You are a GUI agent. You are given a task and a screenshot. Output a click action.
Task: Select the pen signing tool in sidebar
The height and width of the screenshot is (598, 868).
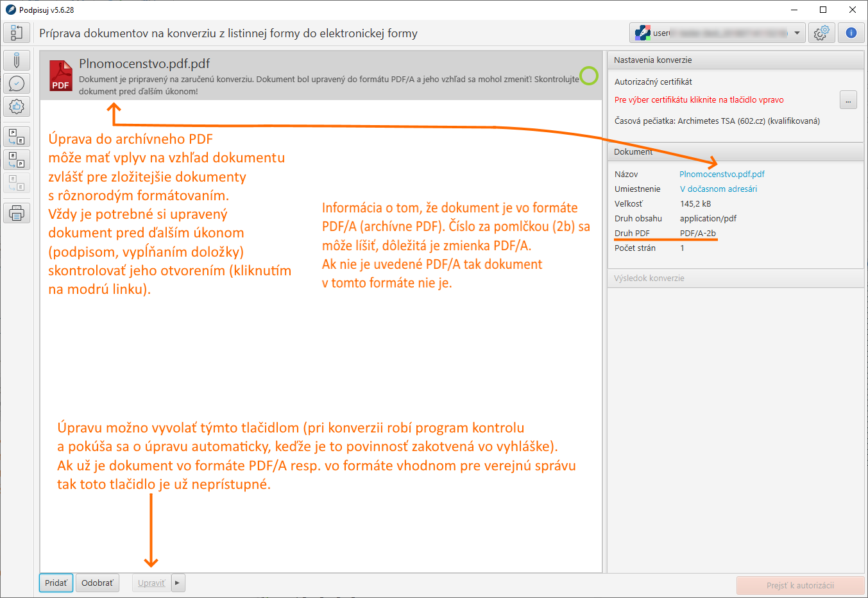click(x=17, y=60)
